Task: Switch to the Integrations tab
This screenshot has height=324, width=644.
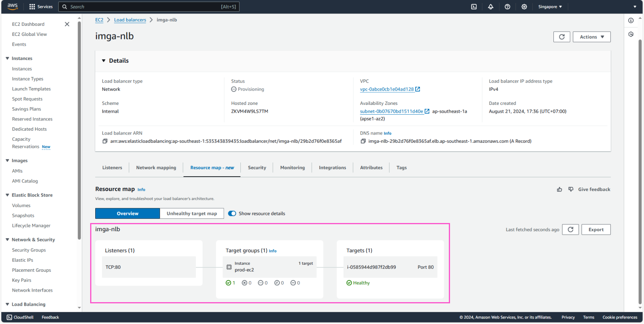Action: (x=332, y=168)
